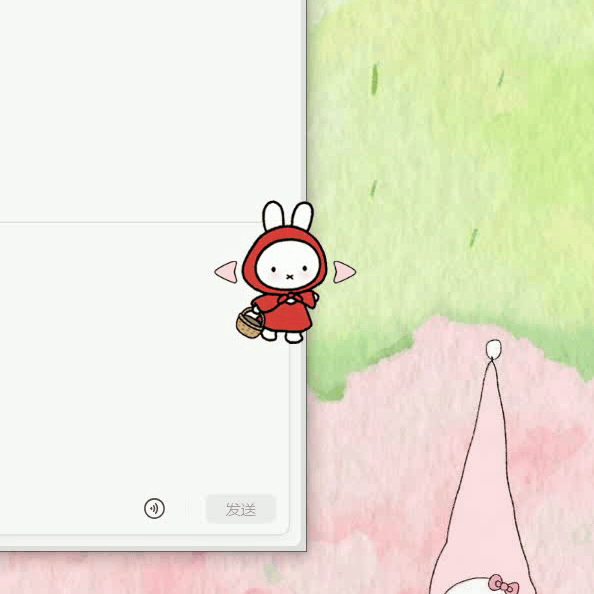The image size is (594, 594).
Task: Click the empty chat history area
Action: click(152, 110)
